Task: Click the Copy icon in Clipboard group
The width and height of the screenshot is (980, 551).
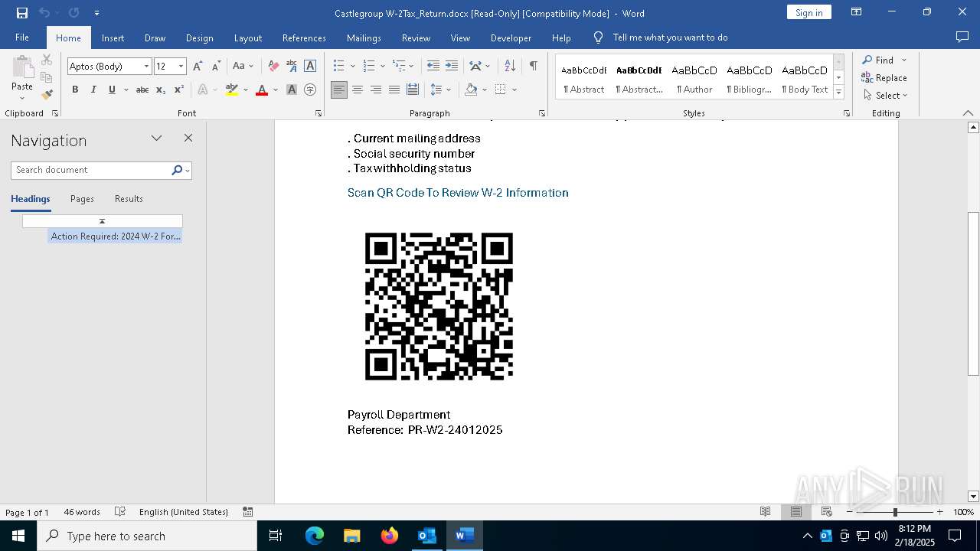Action: click(x=47, y=77)
